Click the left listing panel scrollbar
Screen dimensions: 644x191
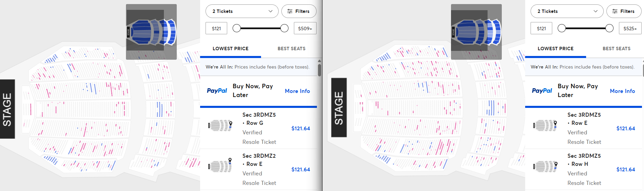pyautogui.click(x=319, y=70)
